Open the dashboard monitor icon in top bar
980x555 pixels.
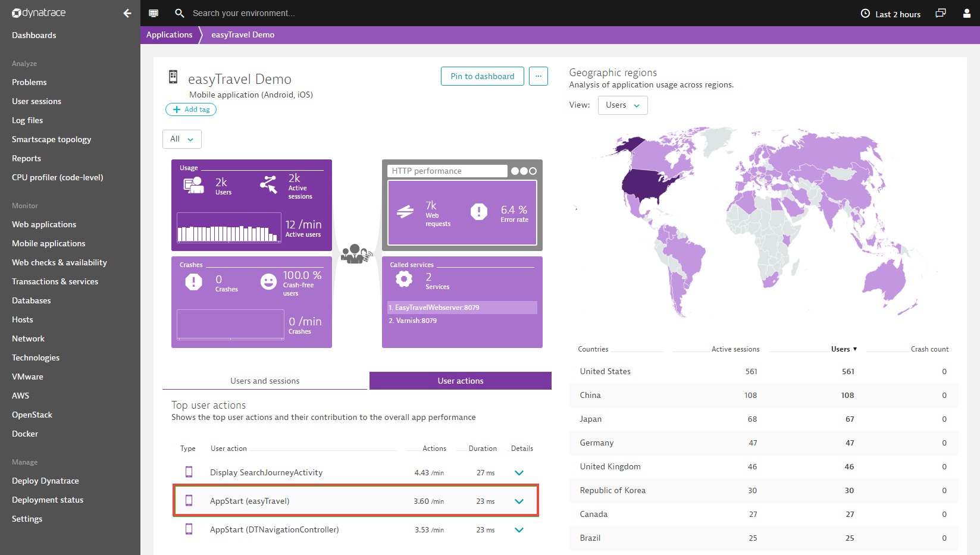click(154, 13)
